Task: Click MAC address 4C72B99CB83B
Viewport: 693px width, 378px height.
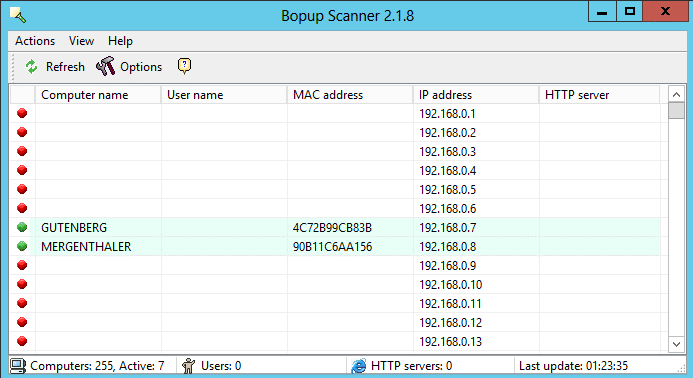Action: [332, 228]
